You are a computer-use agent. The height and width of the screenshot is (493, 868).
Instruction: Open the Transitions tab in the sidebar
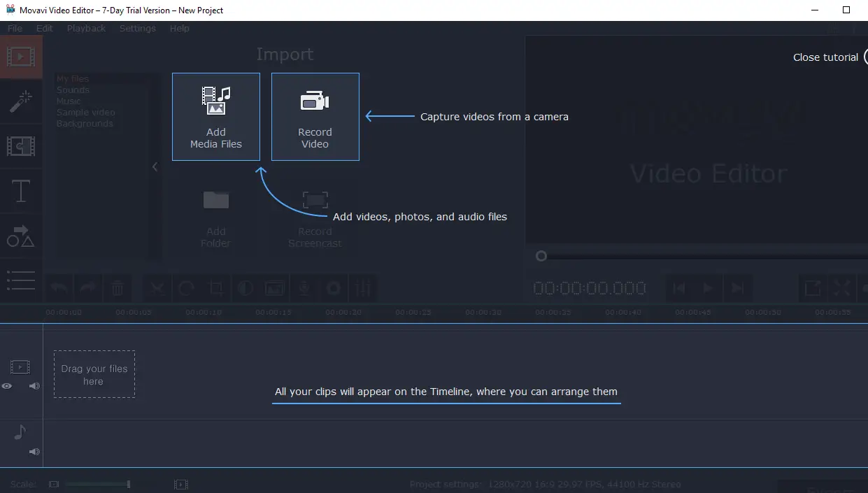(x=21, y=146)
